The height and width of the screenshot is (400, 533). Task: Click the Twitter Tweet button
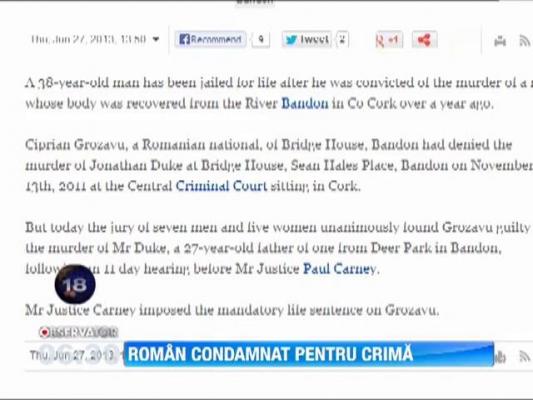pos(307,39)
